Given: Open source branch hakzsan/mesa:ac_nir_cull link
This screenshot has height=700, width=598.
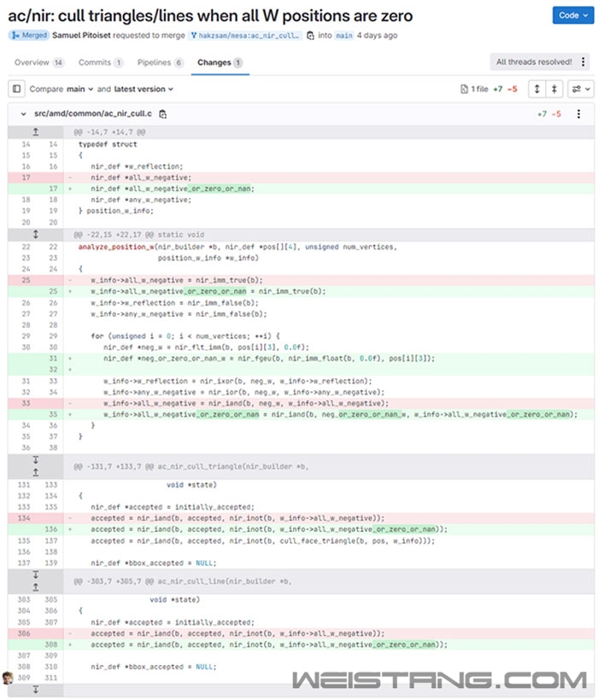Looking at the screenshot, I should tap(246, 35).
